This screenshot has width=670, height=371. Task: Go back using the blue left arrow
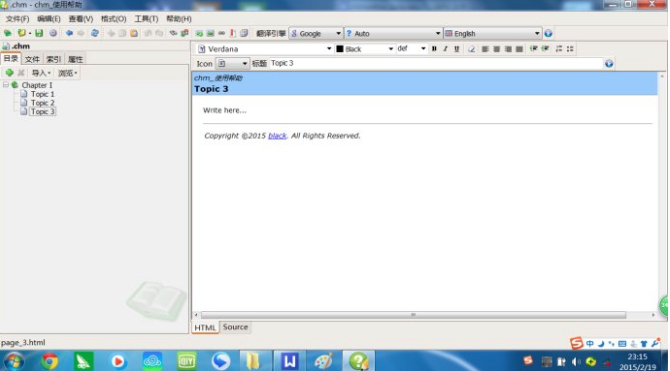69,33
